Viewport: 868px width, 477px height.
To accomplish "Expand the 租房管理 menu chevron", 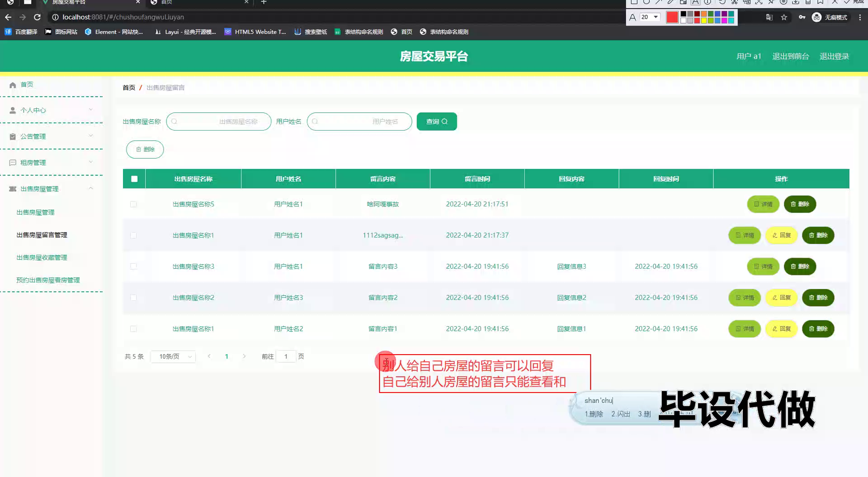I will tap(91, 162).
